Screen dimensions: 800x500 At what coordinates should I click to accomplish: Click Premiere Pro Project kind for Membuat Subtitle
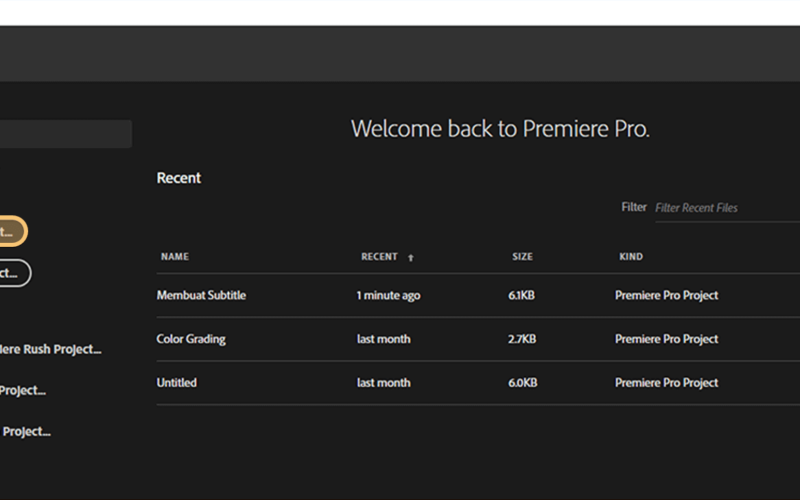click(666, 295)
